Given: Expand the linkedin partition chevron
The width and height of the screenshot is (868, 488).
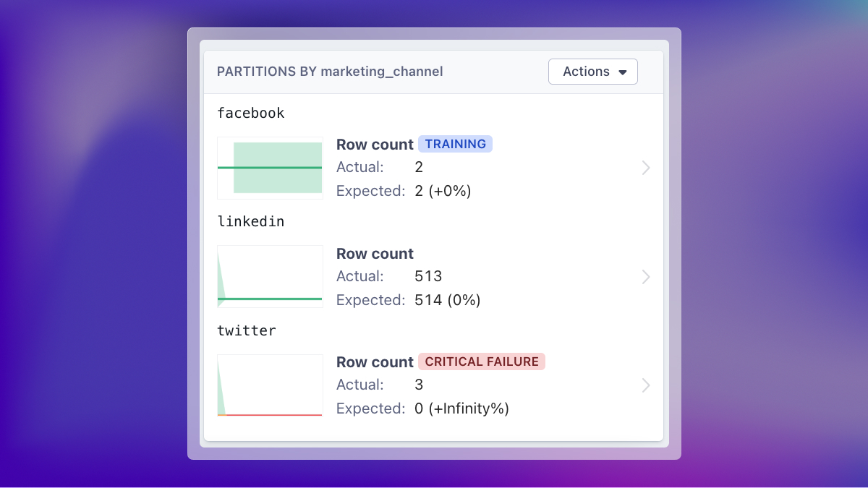Looking at the screenshot, I should tap(646, 277).
